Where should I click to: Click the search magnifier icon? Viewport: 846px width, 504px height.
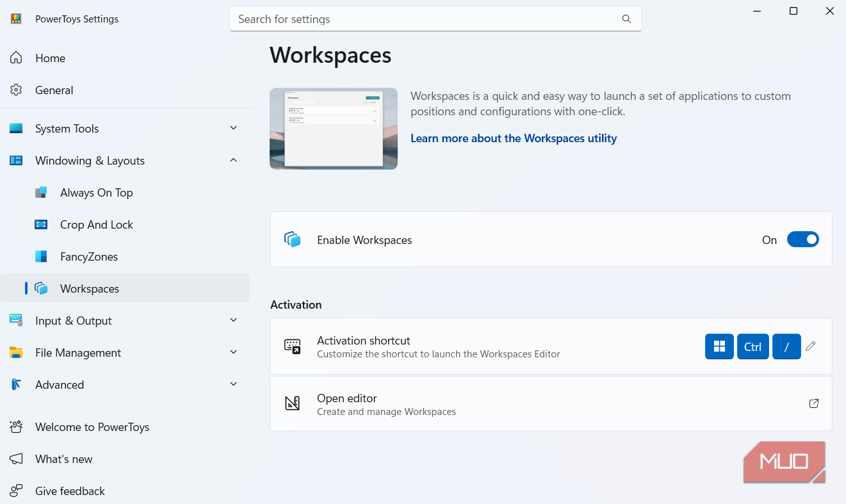tap(626, 19)
